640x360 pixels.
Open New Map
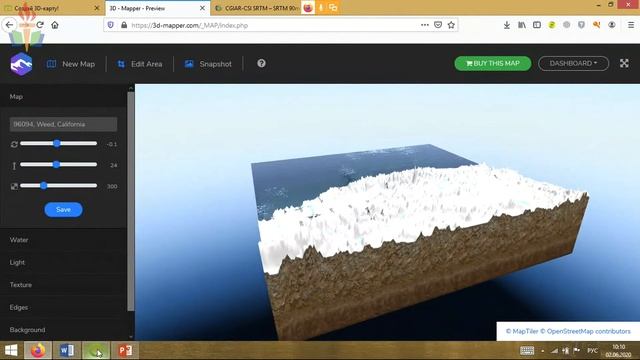click(71, 64)
